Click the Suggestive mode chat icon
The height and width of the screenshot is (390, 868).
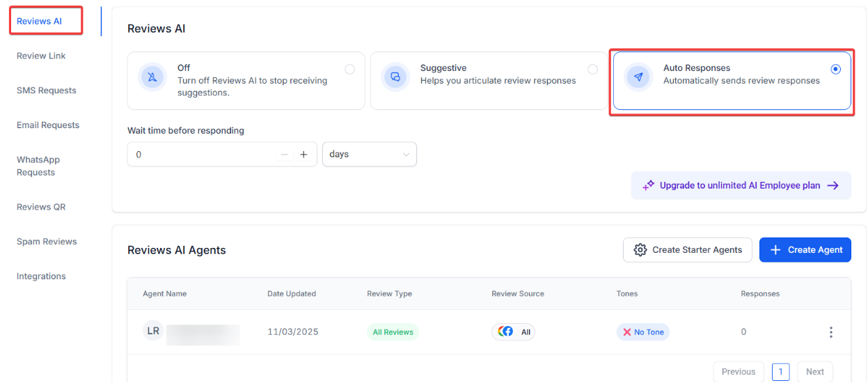pos(395,77)
